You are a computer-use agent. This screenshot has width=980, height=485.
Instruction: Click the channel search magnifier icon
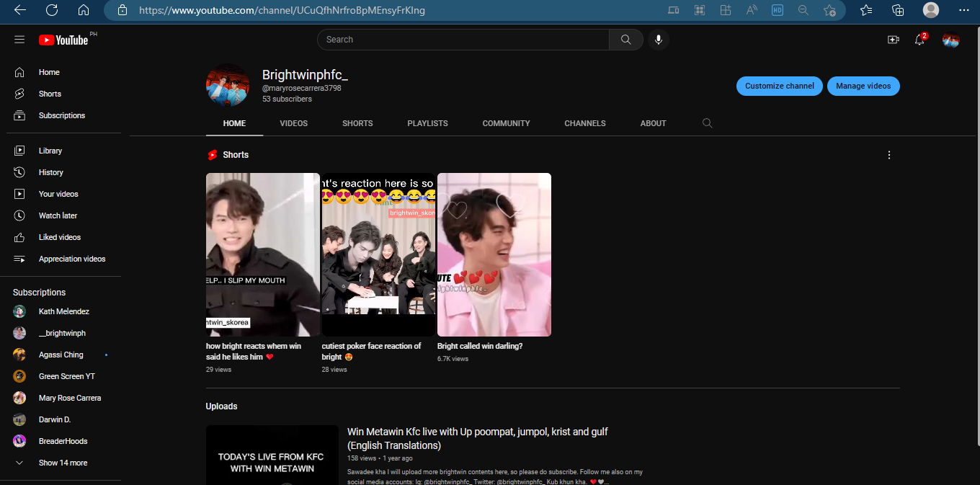tap(707, 123)
